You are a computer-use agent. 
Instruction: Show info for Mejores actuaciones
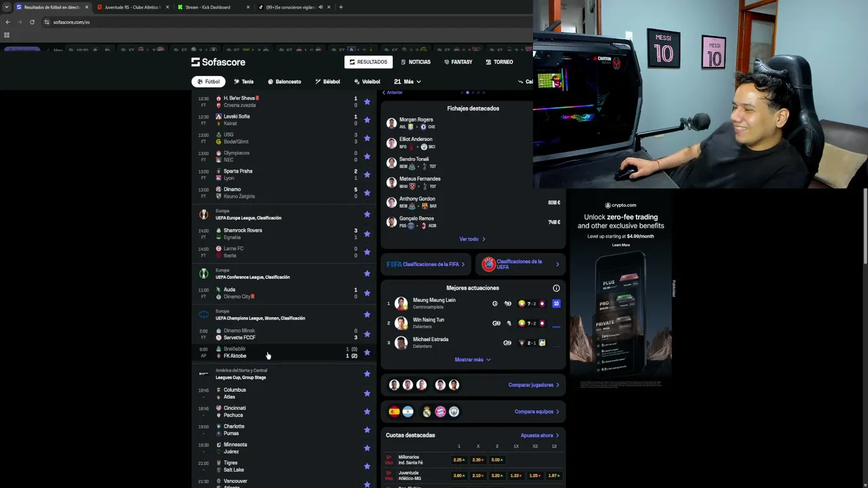(x=556, y=288)
